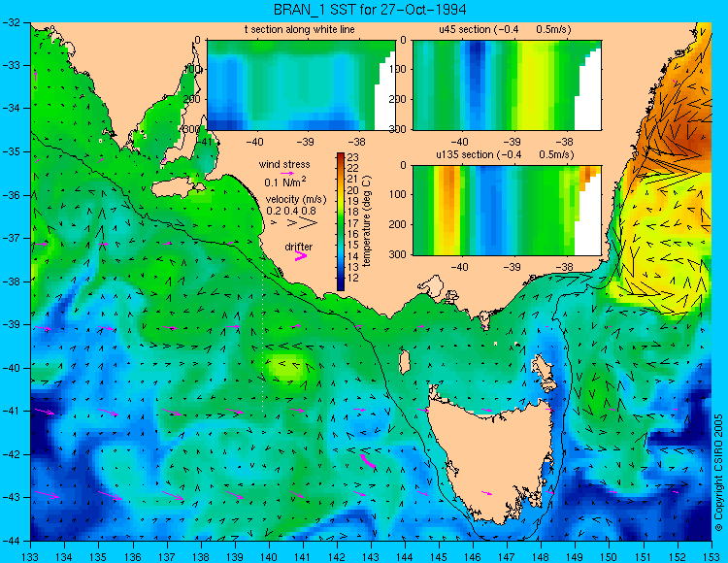Click the dark blue bottom of the colorbar
Image resolution: width=728 pixels, height=563 pixels.
341,286
